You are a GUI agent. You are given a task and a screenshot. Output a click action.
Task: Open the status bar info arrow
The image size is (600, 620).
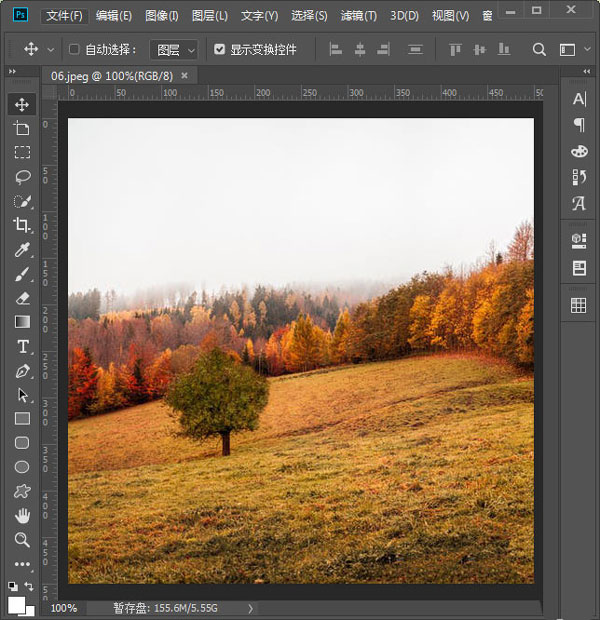click(x=250, y=609)
